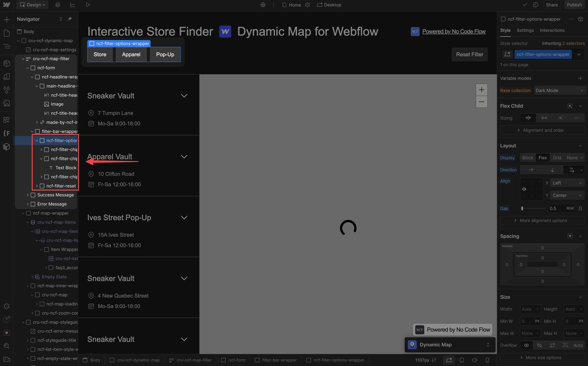
Task: Set Flex Child sizing to shrink
Action: 528,118
